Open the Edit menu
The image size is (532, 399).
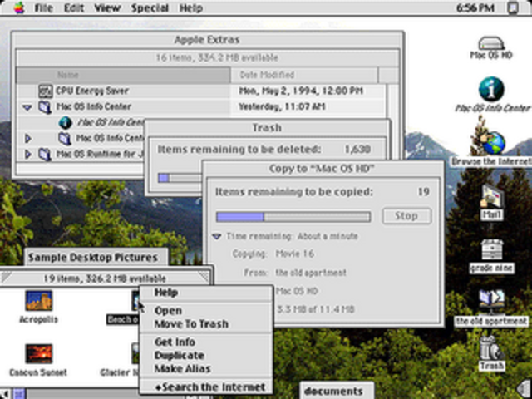tap(74, 7)
